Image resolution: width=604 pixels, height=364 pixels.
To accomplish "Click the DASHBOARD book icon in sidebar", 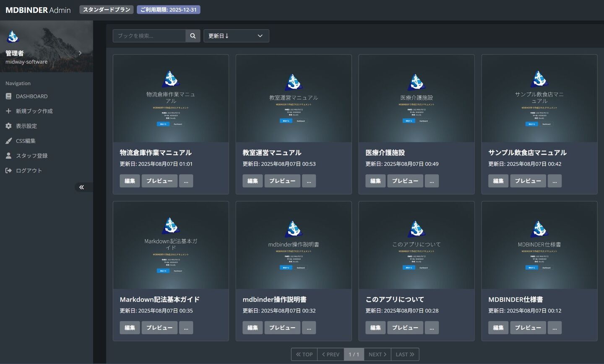I will coord(8,96).
